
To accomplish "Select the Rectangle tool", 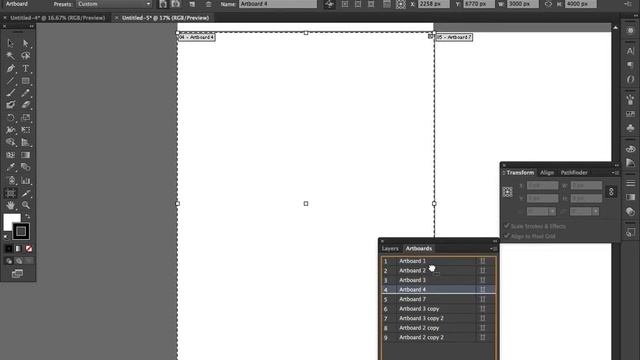I will pyautogui.click(x=26, y=81).
